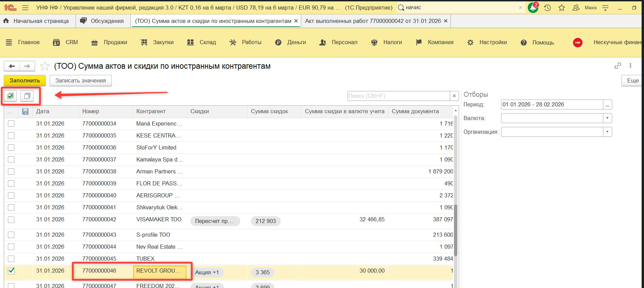Image resolution: width=644 pixels, height=288 pixels.
Task: Tick the checkbox for act 77000000034
Action: [x=11, y=124]
